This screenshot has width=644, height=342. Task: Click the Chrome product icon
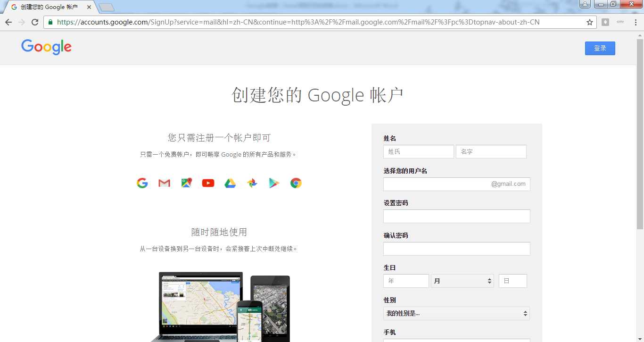click(296, 183)
